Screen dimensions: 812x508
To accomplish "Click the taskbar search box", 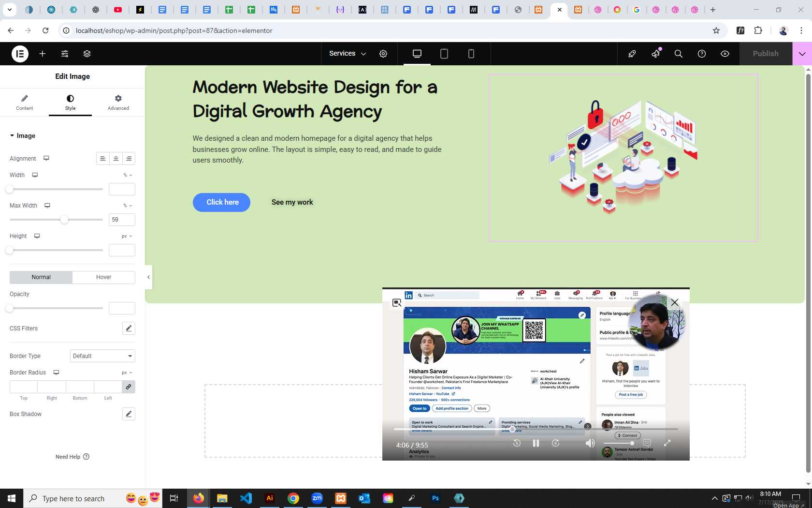I will pos(93,498).
